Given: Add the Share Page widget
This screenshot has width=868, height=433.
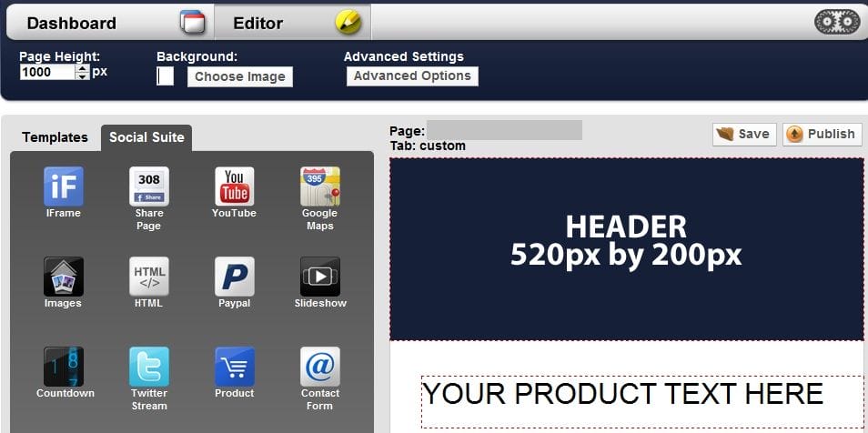Looking at the screenshot, I should (148, 186).
